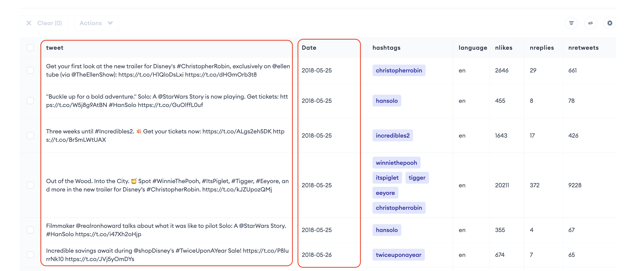
Task: Click the itspiglet hashtag tag
Action: point(387,178)
